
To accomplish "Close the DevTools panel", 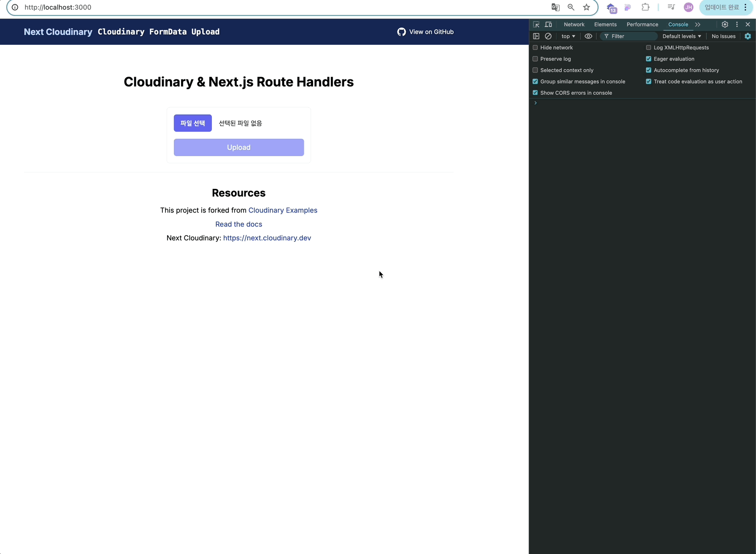I will click(x=748, y=25).
